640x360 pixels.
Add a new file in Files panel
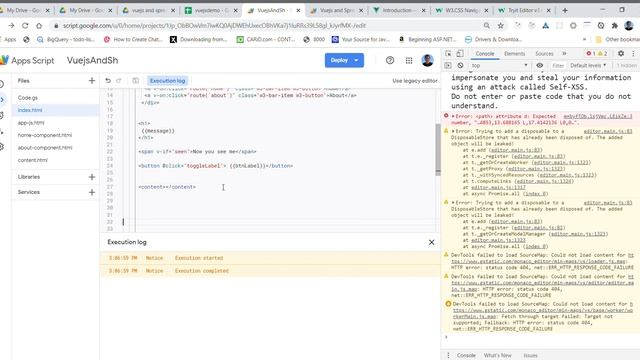click(92, 81)
